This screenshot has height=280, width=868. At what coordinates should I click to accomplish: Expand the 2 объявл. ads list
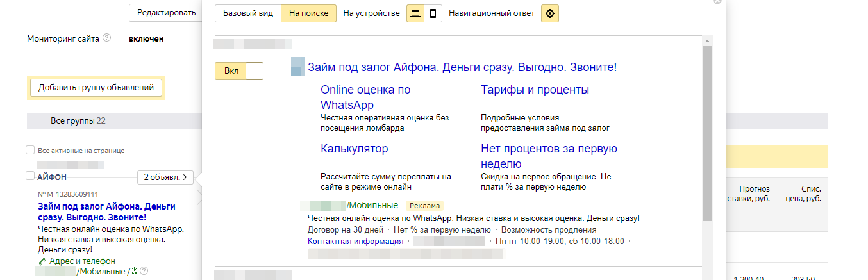point(165,177)
